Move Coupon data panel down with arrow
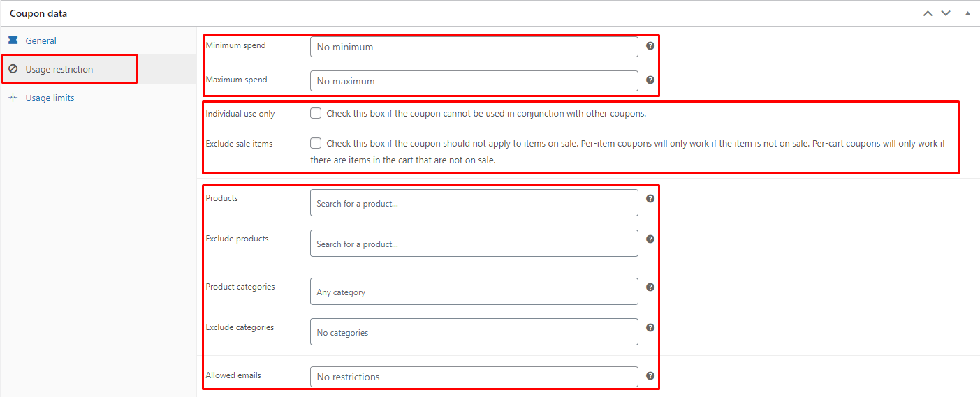980x397 pixels. coord(946,13)
